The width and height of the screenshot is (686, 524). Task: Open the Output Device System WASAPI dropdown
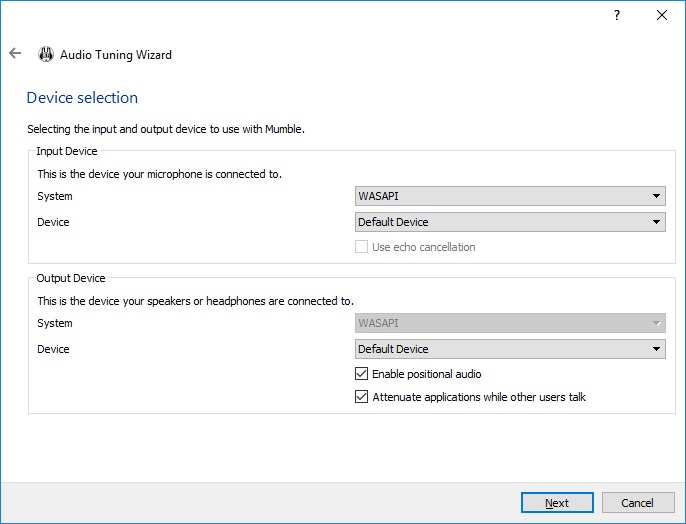[x=510, y=323]
